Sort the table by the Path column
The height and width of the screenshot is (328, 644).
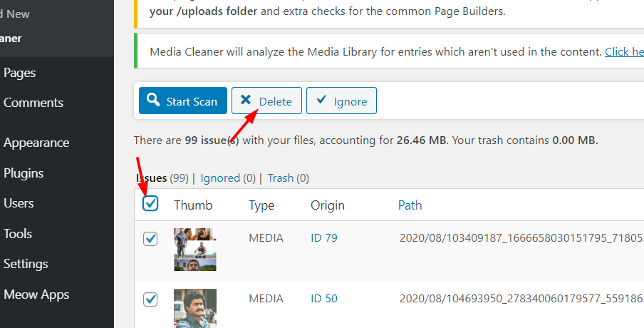[x=410, y=205]
